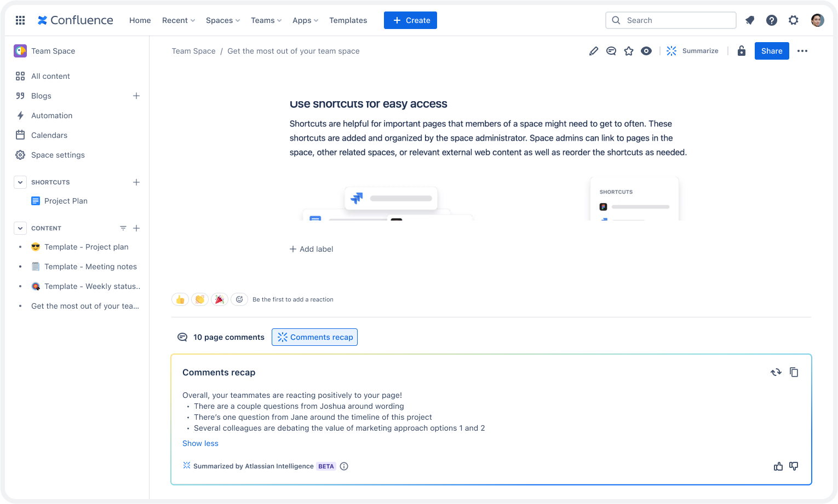The height and width of the screenshot is (504, 838).
Task: Open Confluence settings via the gear icon
Action: [794, 20]
